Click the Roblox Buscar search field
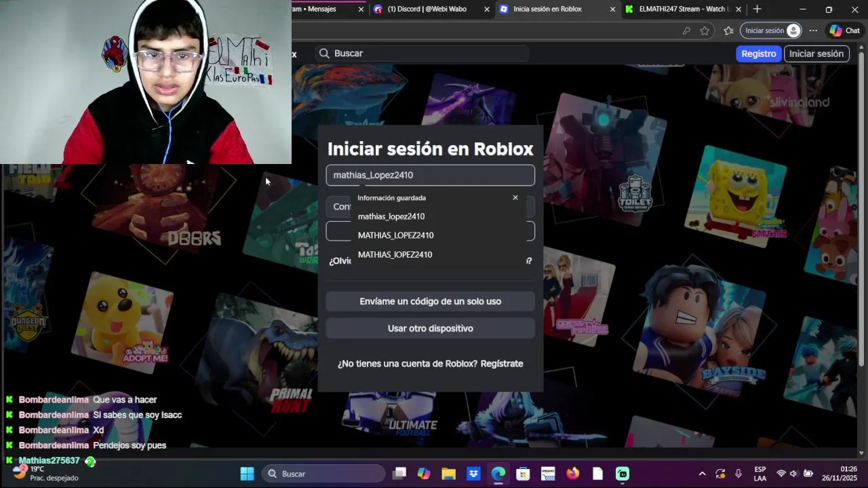 pyautogui.click(x=422, y=54)
